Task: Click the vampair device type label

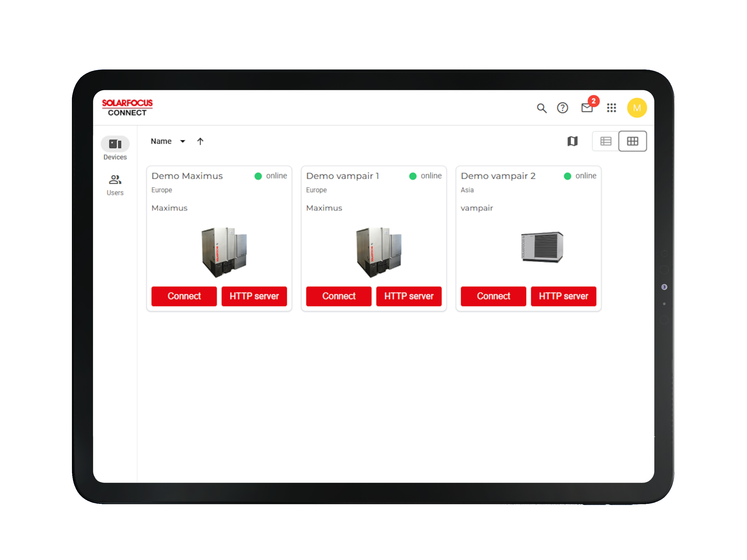Action: 477,208
